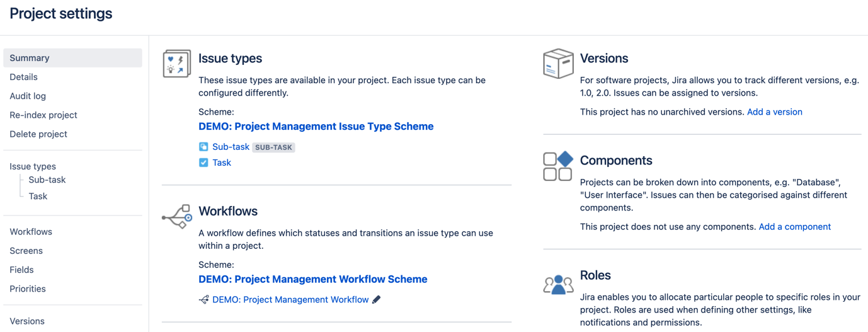Viewport: 868px width, 332px height.
Task: Click the Versions section heading
Action: [x=604, y=58]
